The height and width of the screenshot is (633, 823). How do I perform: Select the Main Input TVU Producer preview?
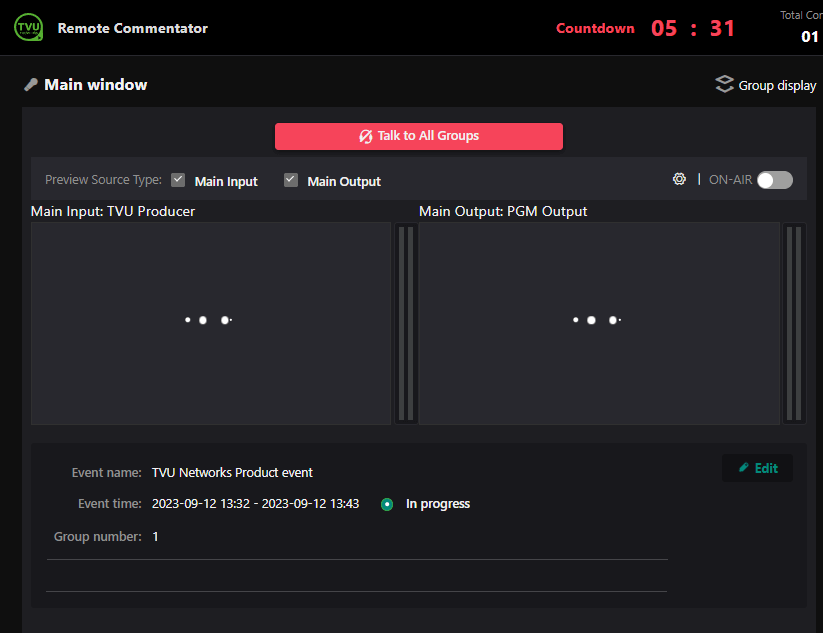click(211, 323)
